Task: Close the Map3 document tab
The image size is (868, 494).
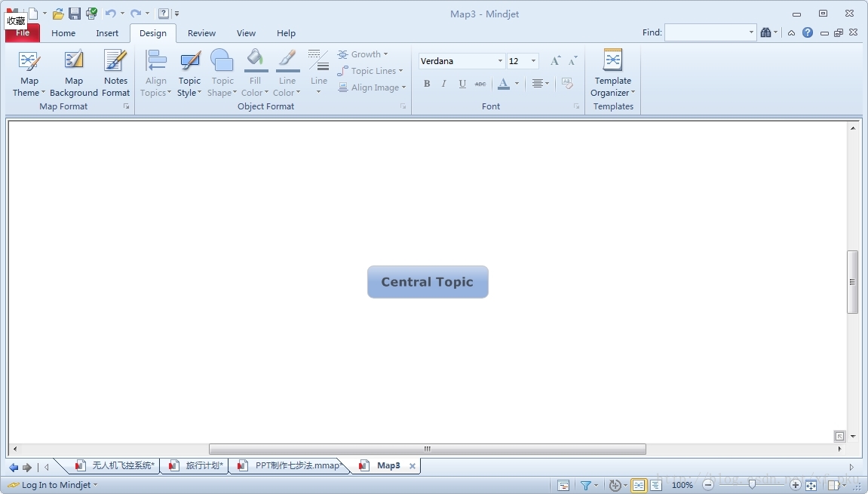Action: point(412,466)
